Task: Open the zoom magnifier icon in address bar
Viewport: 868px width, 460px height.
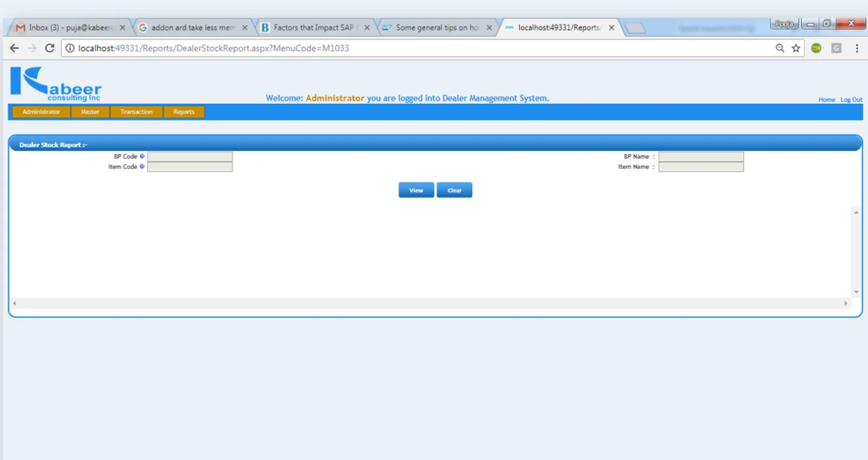Action: (x=780, y=48)
